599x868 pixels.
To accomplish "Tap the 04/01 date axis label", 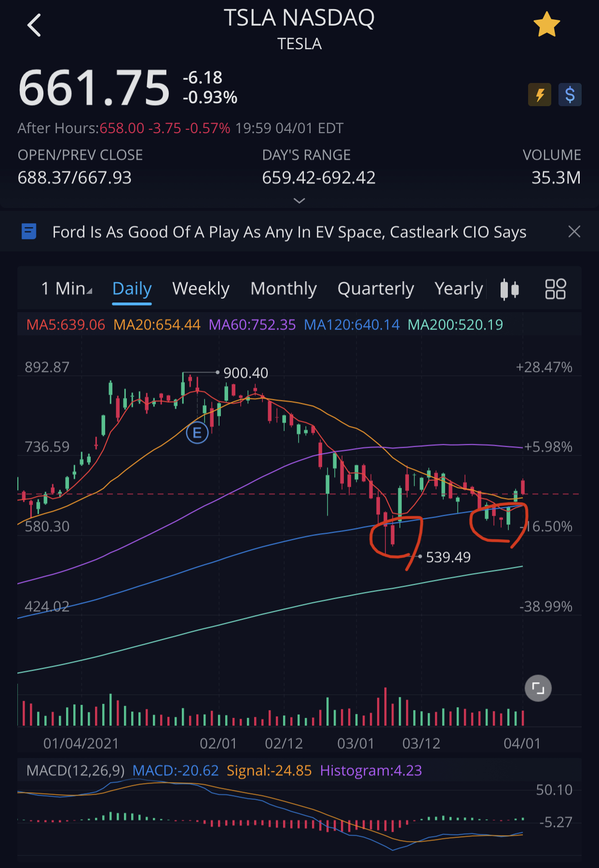I will (522, 744).
